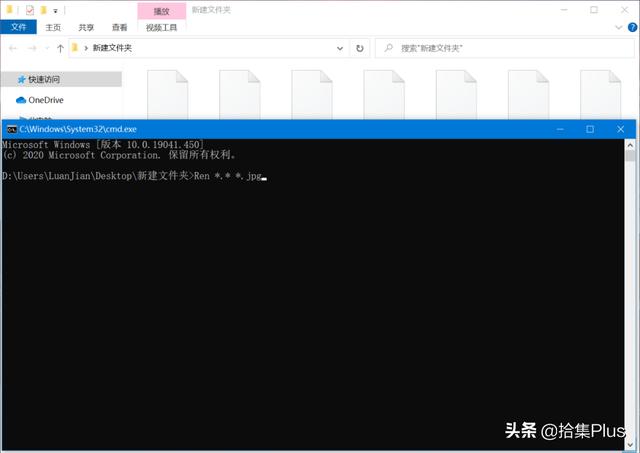Image resolution: width=640 pixels, height=453 pixels.
Task: Open the address bar history dropdown
Action: tap(340, 47)
